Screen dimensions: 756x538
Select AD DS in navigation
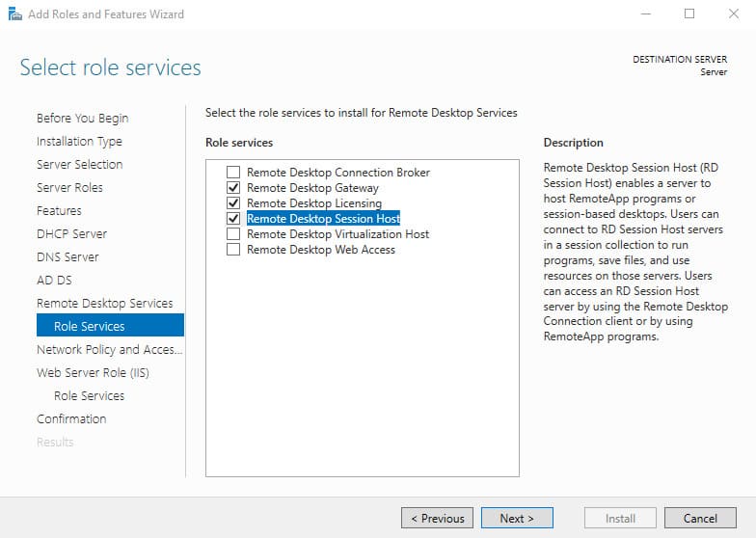[54, 280]
